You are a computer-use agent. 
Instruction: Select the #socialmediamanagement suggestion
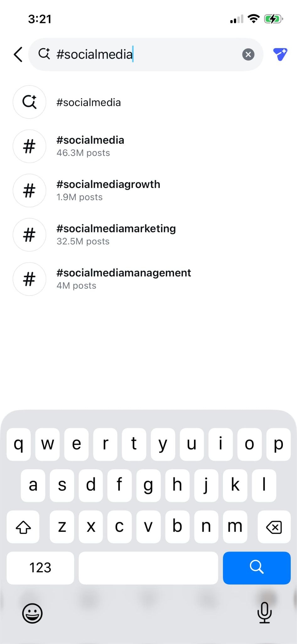[124, 279]
